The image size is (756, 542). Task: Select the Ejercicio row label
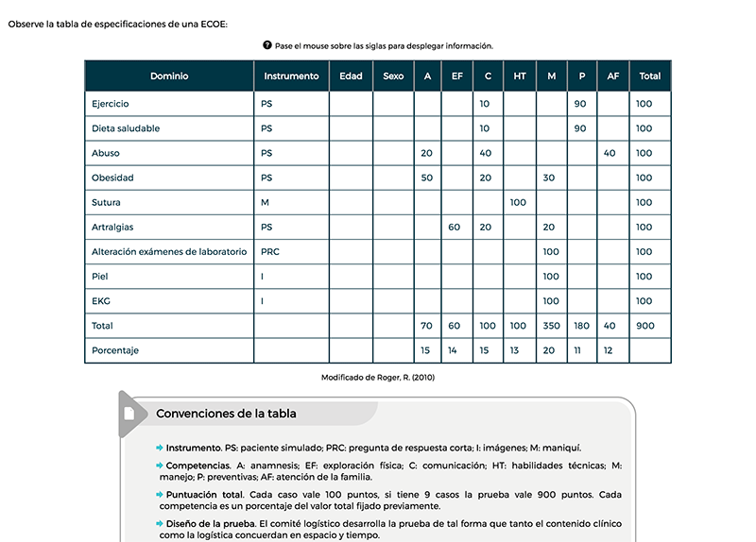coord(110,104)
